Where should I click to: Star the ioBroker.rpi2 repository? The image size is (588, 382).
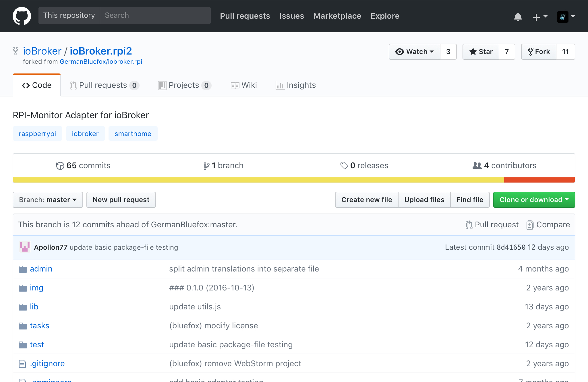pos(481,52)
